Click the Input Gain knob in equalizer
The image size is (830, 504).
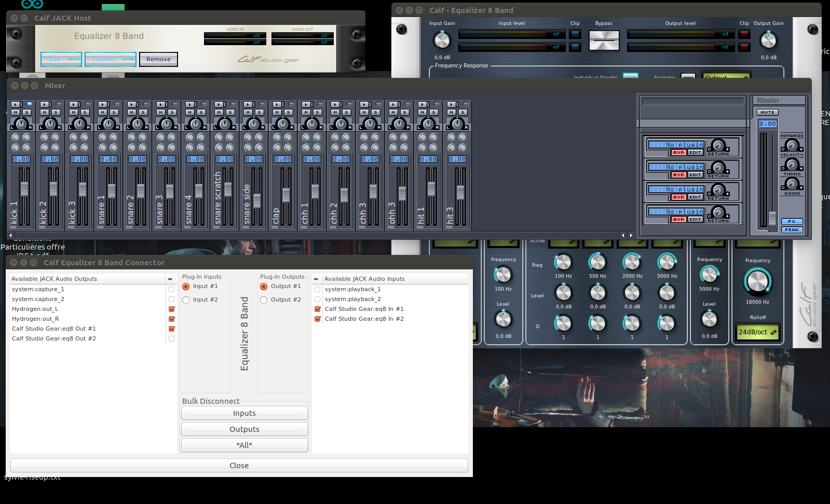pyautogui.click(x=442, y=40)
